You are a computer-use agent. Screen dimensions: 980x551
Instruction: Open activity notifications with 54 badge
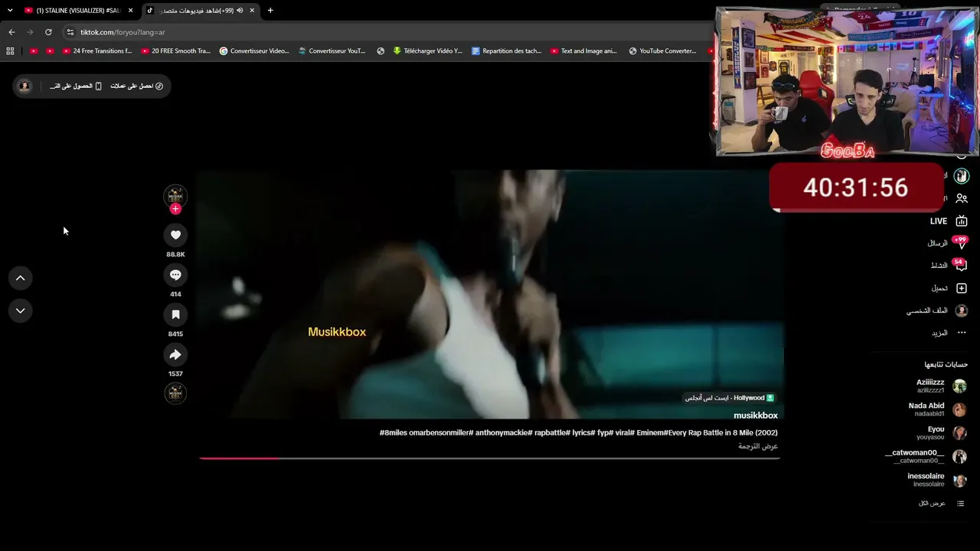tap(949, 265)
